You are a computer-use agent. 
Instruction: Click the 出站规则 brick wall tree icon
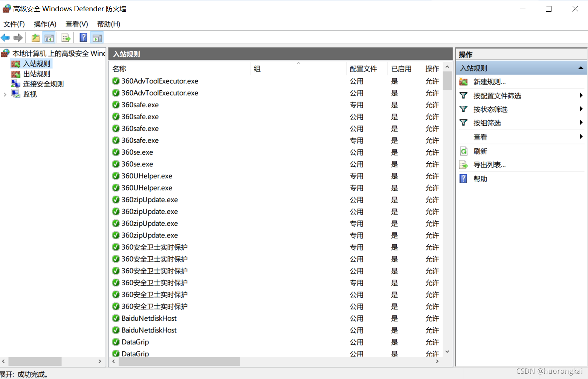pos(16,74)
